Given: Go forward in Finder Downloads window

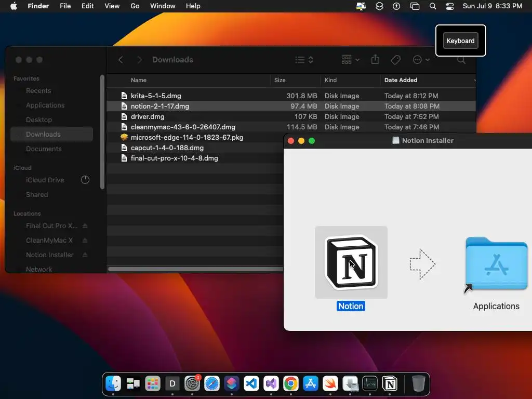Looking at the screenshot, I should 139,60.
